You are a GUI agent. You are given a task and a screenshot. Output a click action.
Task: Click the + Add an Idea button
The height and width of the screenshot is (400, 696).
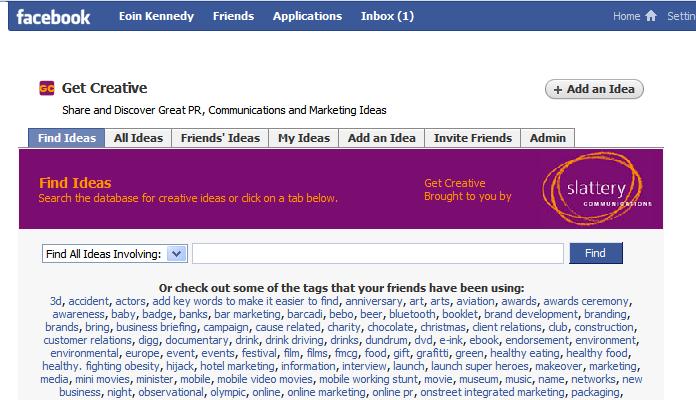point(594,89)
